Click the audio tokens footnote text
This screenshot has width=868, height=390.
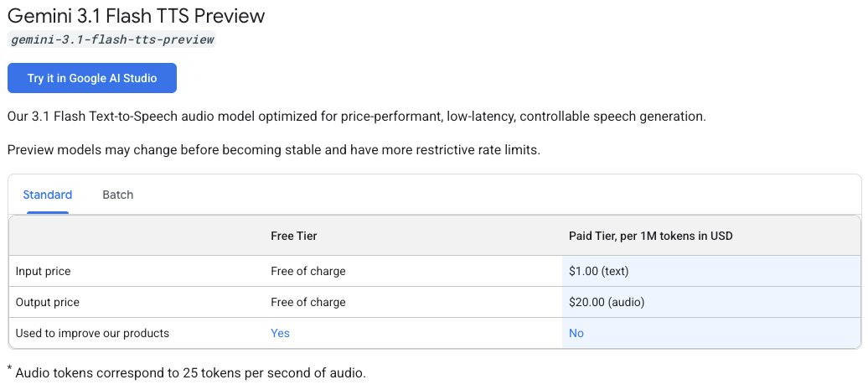click(x=191, y=373)
